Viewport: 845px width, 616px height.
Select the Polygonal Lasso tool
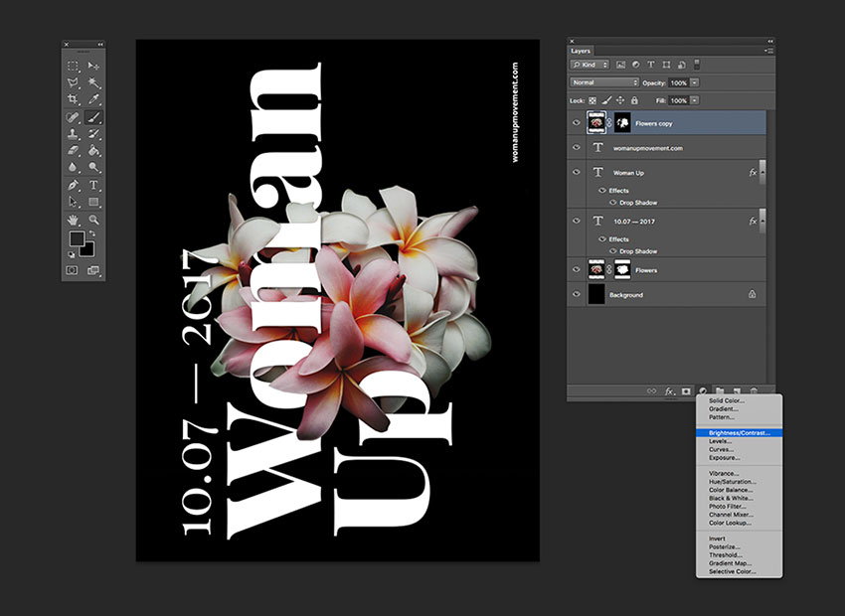73,82
